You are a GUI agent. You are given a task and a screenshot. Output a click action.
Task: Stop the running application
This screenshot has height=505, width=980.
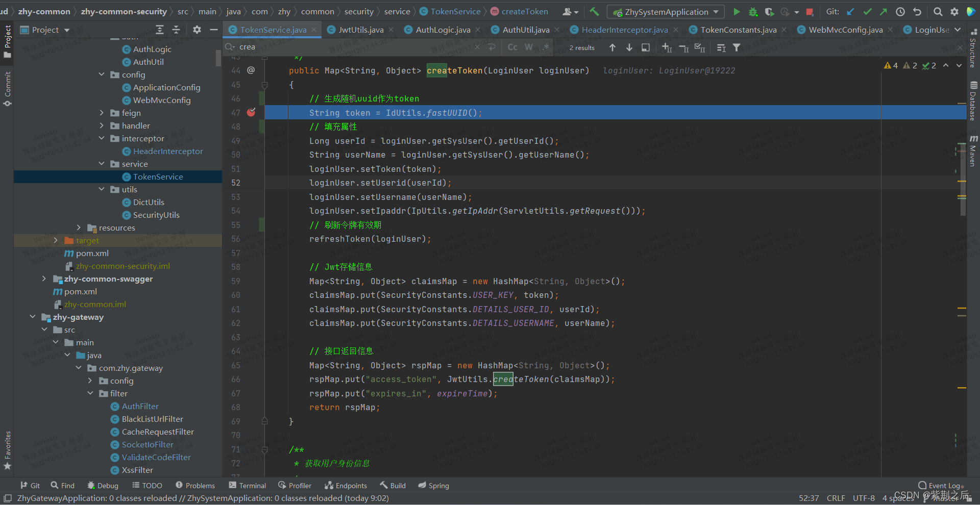810,12
